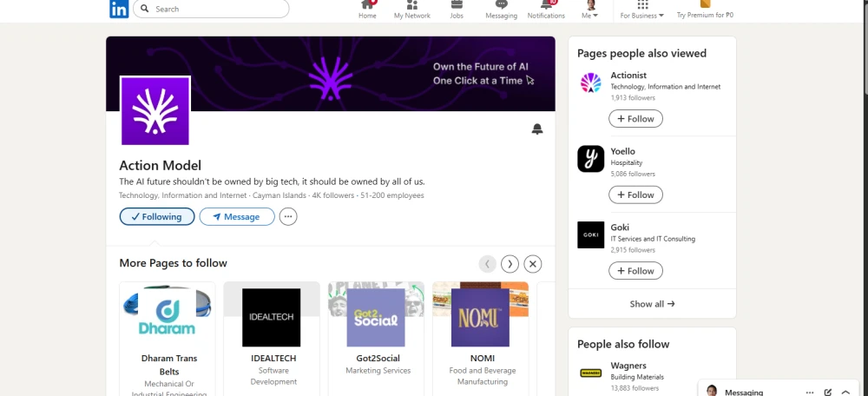Expand the Me profile dropdown
Viewport: 868px width, 396px height.
point(590,10)
